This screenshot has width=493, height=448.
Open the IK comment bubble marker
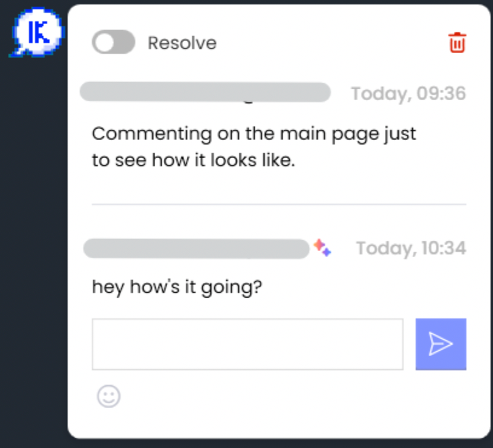37,32
